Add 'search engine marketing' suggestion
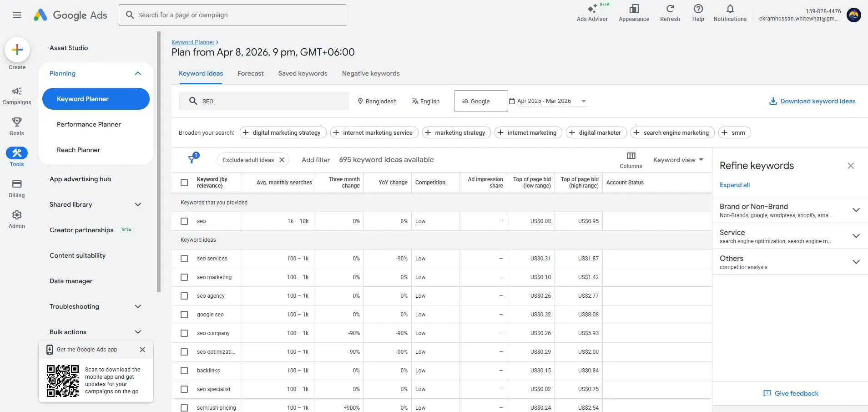Image resolution: width=868 pixels, height=412 pixels. 672,132
